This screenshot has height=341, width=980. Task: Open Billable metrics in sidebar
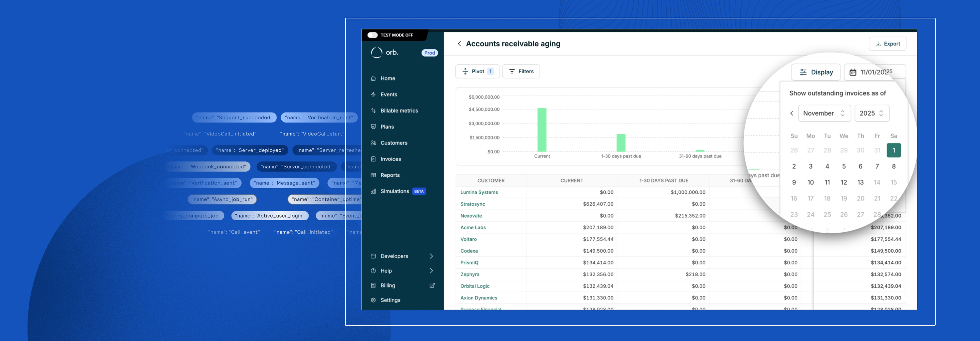399,111
